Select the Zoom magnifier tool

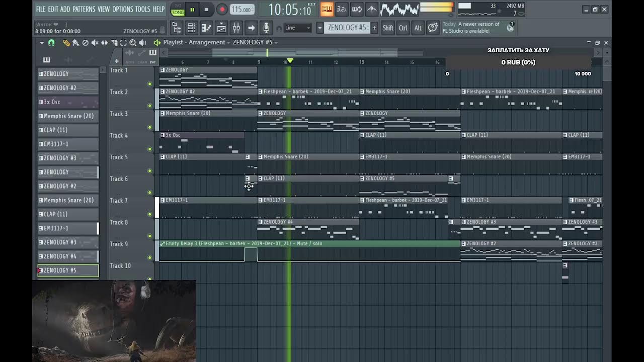[133, 43]
